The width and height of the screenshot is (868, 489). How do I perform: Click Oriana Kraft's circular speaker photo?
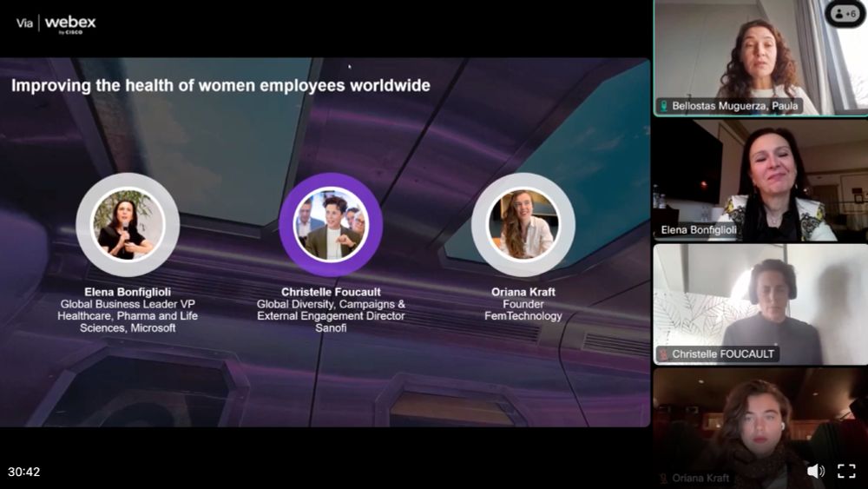[x=523, y=225]
